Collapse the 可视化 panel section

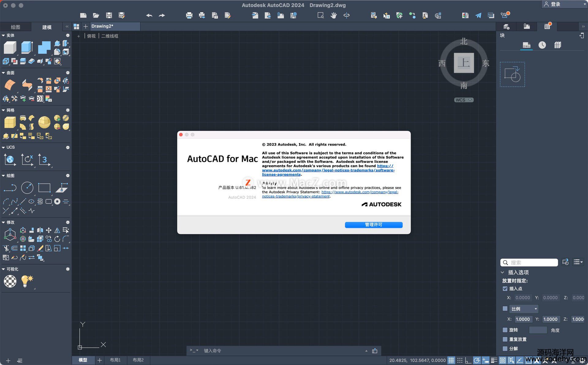pos(3,269)
